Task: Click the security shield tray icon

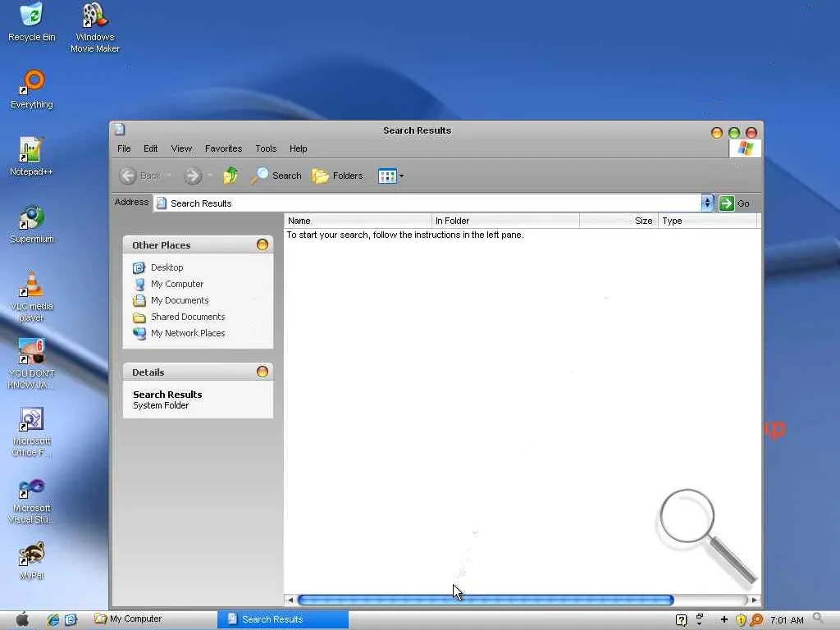Action: point(741,620)
